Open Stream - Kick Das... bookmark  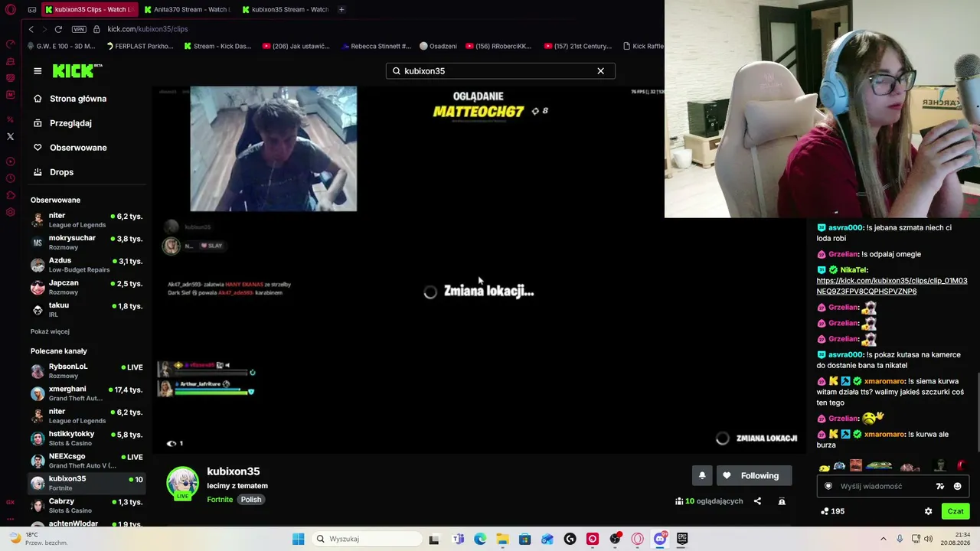click(217, 46)
